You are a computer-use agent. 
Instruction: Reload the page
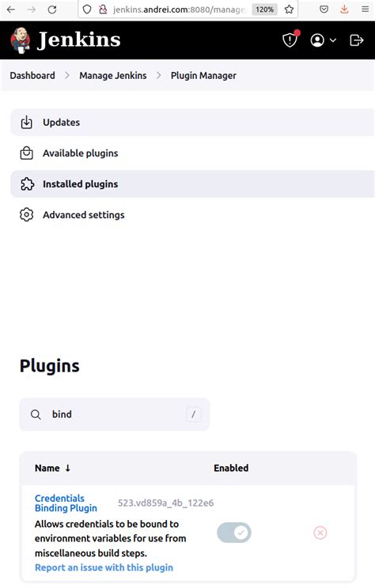[x=51, y=9]
